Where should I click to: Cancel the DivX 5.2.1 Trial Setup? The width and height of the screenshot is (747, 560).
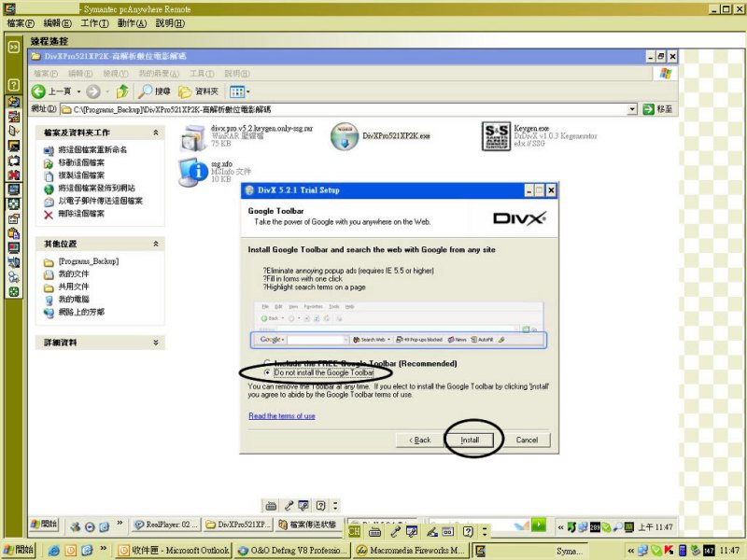click(x=527, y=440)
